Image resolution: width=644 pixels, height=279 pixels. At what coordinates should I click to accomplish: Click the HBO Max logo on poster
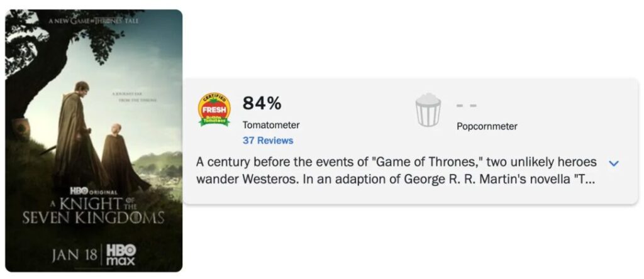point(121,253)
